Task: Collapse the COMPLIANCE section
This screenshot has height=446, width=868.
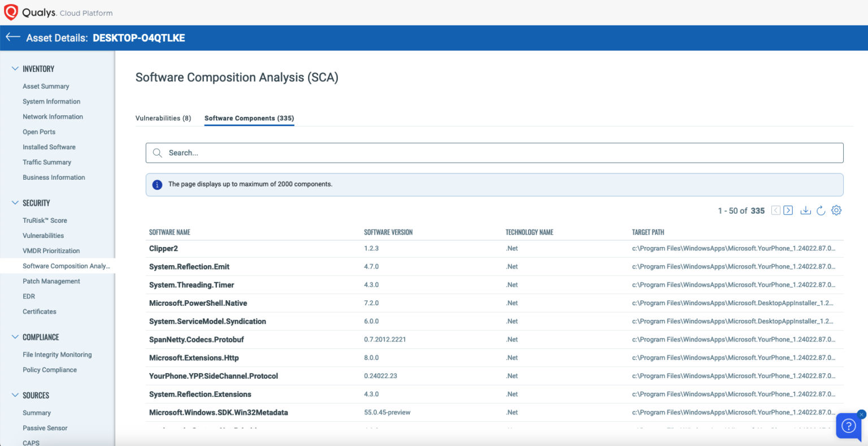Action: (x=15, y=336)
